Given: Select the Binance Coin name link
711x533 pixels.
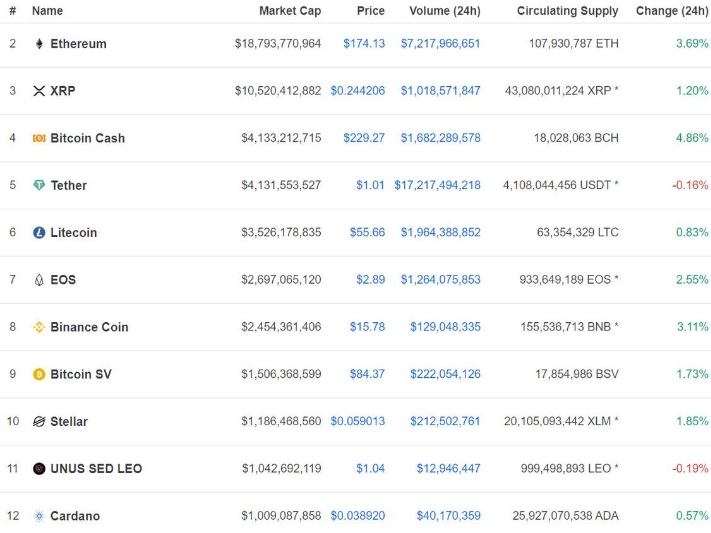Looking at the screenshot, I should (x=89, y=327).
